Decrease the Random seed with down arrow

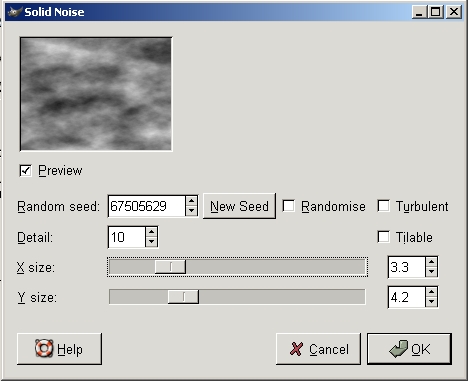(x=191, y=211)
